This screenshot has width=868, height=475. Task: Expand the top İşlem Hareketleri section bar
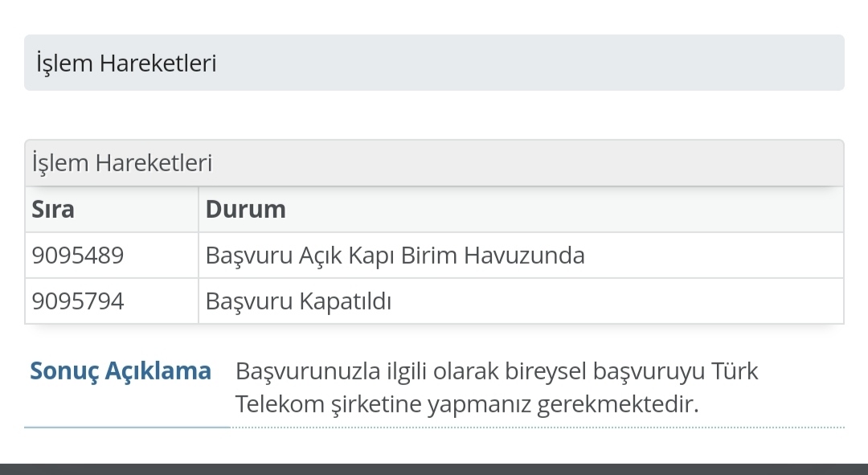[434, 63]
